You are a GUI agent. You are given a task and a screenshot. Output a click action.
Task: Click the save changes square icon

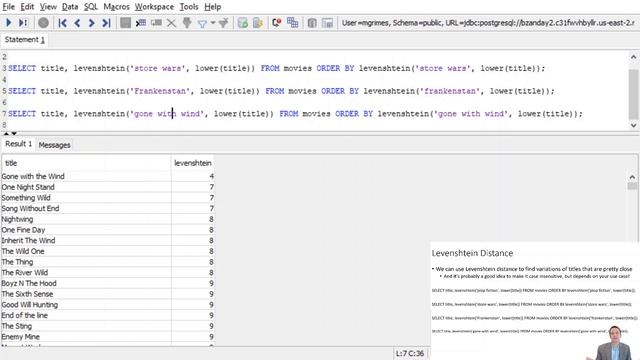point(125,23)
